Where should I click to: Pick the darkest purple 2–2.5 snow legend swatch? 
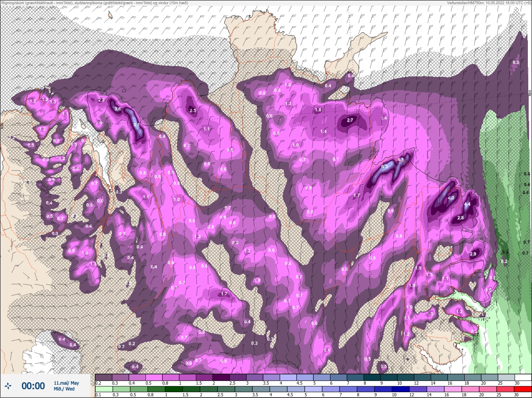(x=222, y=377)
